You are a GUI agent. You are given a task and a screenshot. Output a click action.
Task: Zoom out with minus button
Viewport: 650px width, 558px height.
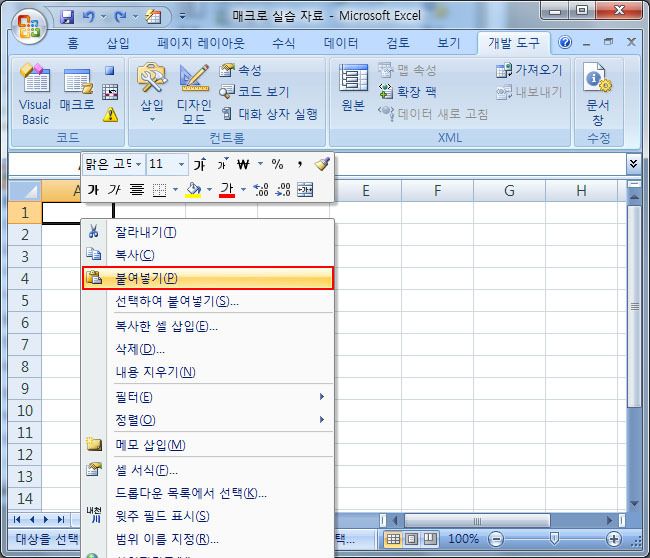coord(496,539)
